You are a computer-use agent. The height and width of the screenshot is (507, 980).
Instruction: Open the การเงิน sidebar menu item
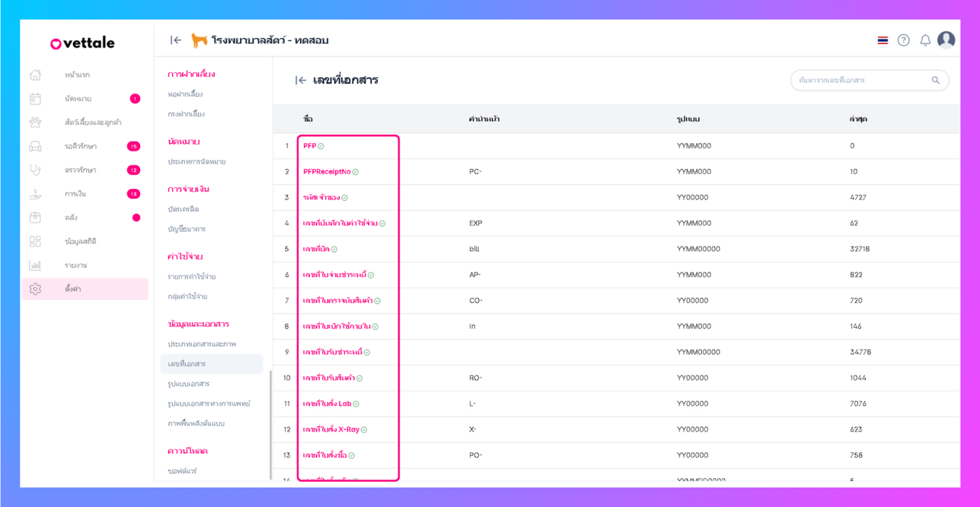pos(75,194)
